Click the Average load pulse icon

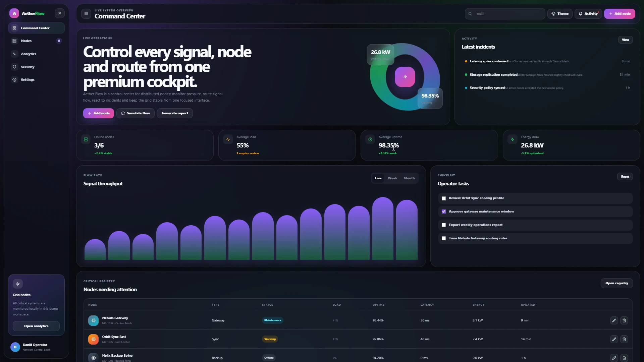[x=228, y=139]
